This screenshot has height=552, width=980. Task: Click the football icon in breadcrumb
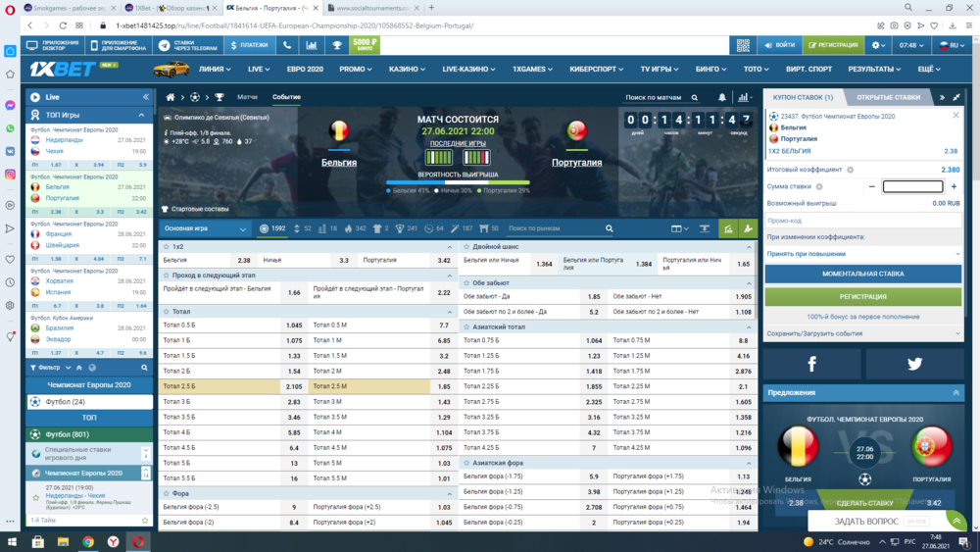click(195, 97)
